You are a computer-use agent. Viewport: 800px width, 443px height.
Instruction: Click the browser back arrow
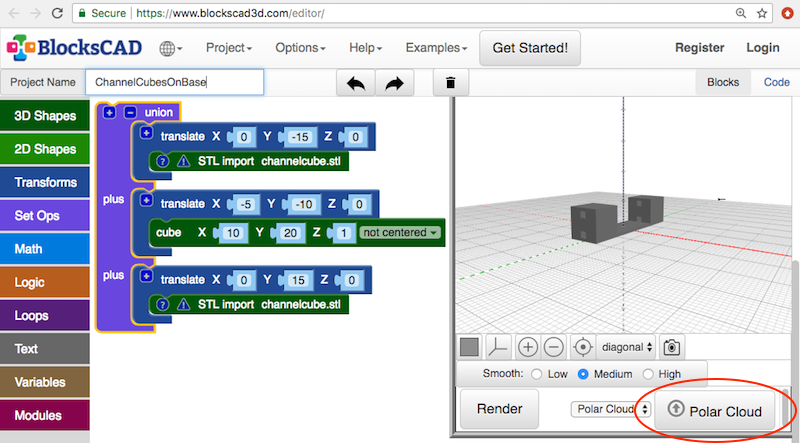pyautogui.click(x=14, y=13)
